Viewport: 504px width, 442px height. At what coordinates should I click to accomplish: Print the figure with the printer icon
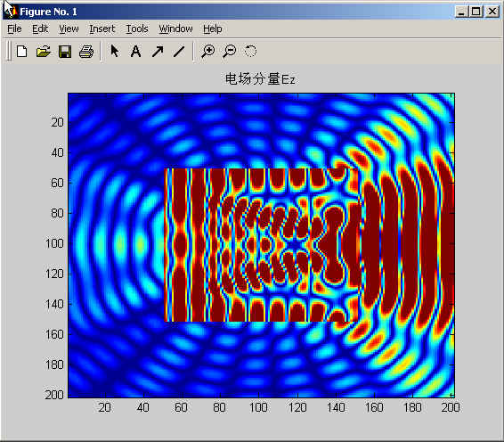[x=86, y=51]
